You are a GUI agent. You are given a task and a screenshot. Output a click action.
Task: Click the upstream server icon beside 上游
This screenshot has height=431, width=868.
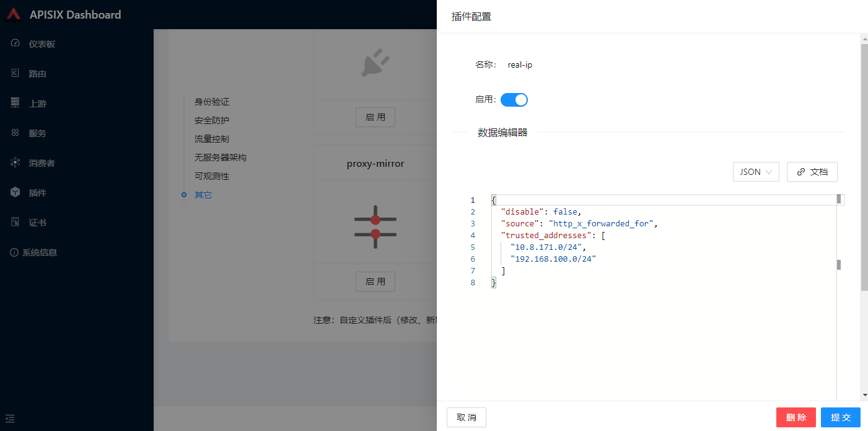pyautogui.click(x=15, y=103)
